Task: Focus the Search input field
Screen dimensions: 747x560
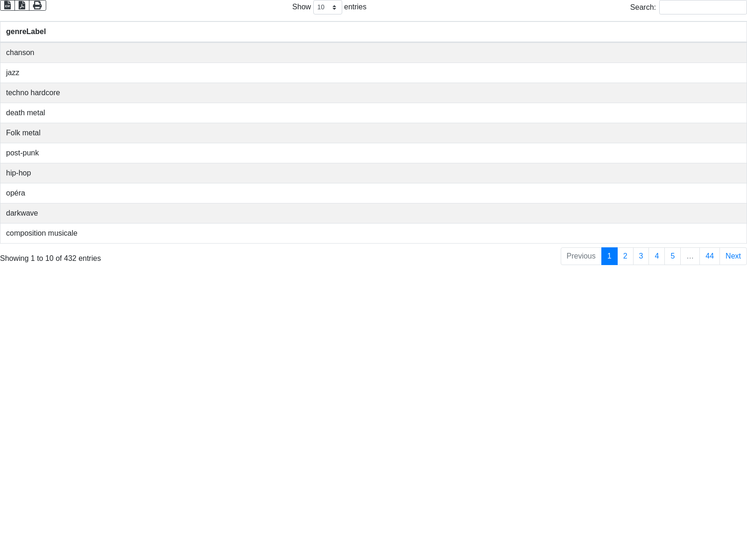Action: 703,7
